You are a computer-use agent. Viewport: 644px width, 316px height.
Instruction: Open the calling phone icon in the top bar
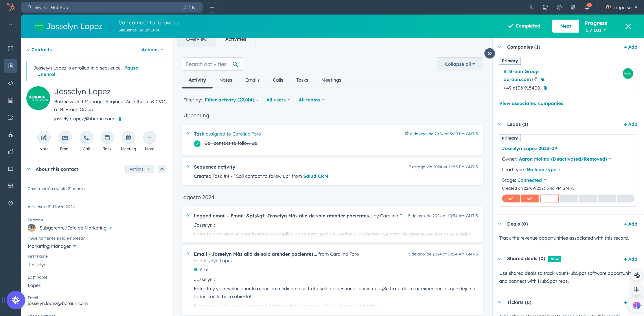[x=532, y=7]
